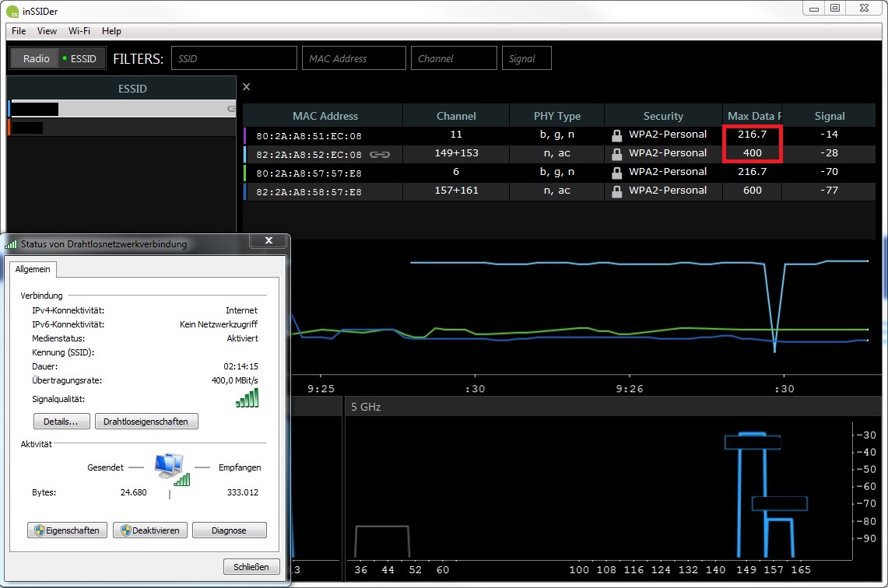
Task: Click channel value 157+161
Action: pyautogui.click(x=457, y=191)
